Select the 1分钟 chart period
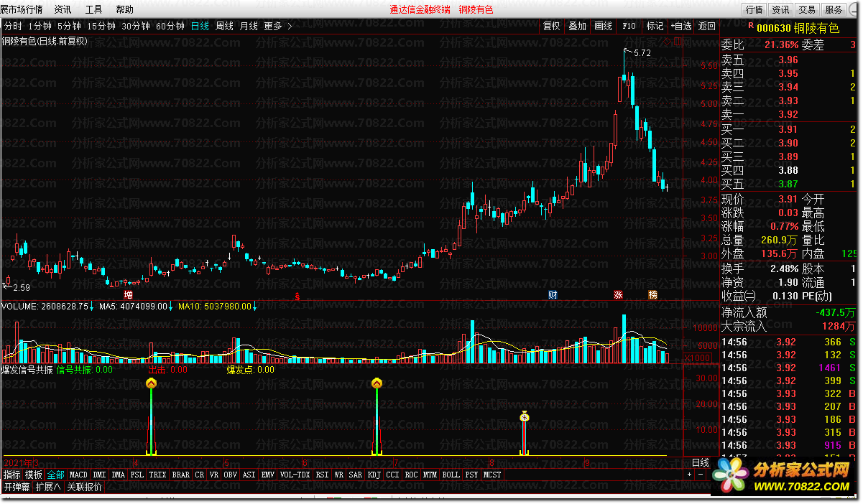Image resolution: width=863 pixels, height=504 pixels. click(x=40, y=26)
